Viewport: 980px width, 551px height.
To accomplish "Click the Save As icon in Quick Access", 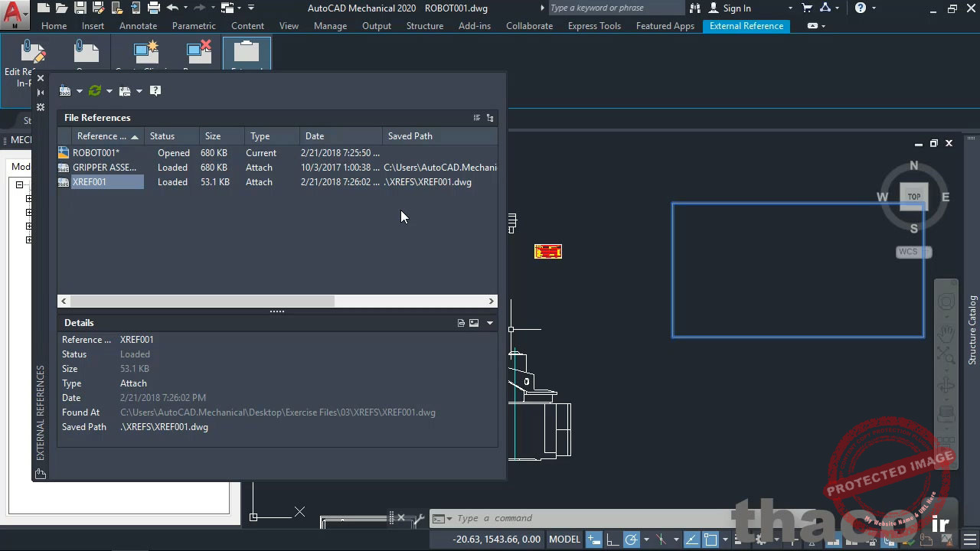I will click(x=98, y=8).
